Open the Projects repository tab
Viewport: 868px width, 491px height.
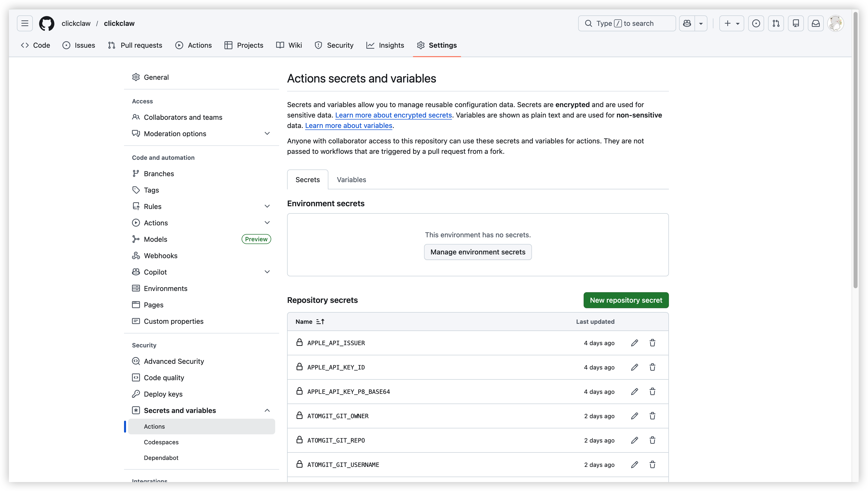[244, 45]
